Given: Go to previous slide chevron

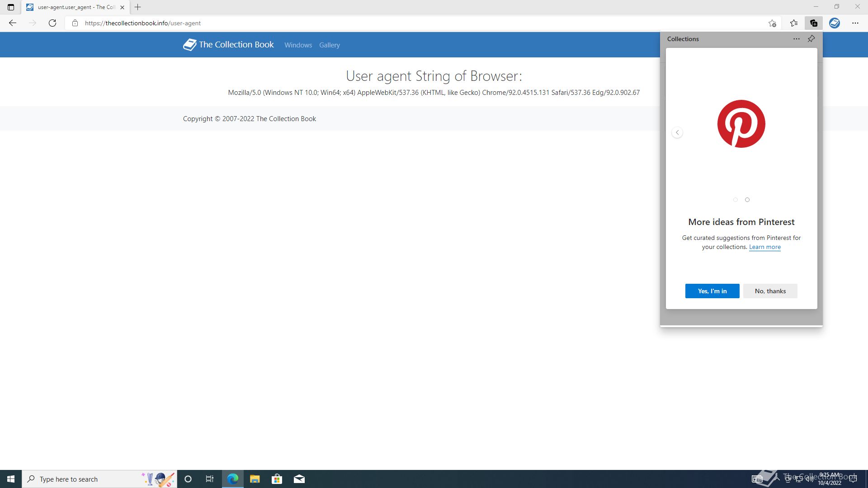Looking at the screenshot, I should pos(677,132).
